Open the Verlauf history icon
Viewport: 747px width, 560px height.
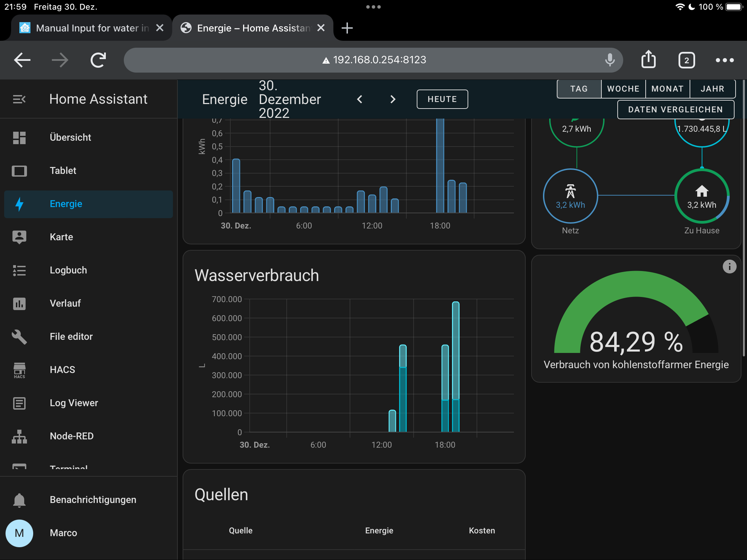20,303
